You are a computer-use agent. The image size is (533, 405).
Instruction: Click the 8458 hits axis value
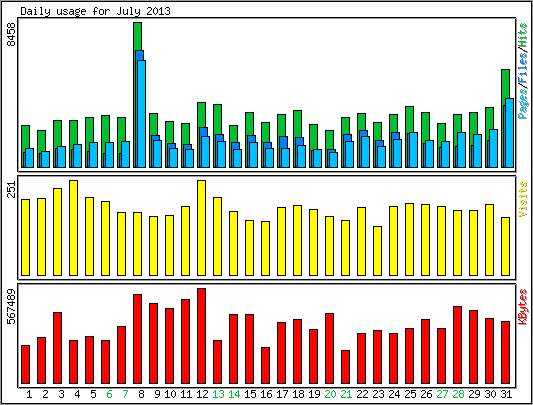12,34
